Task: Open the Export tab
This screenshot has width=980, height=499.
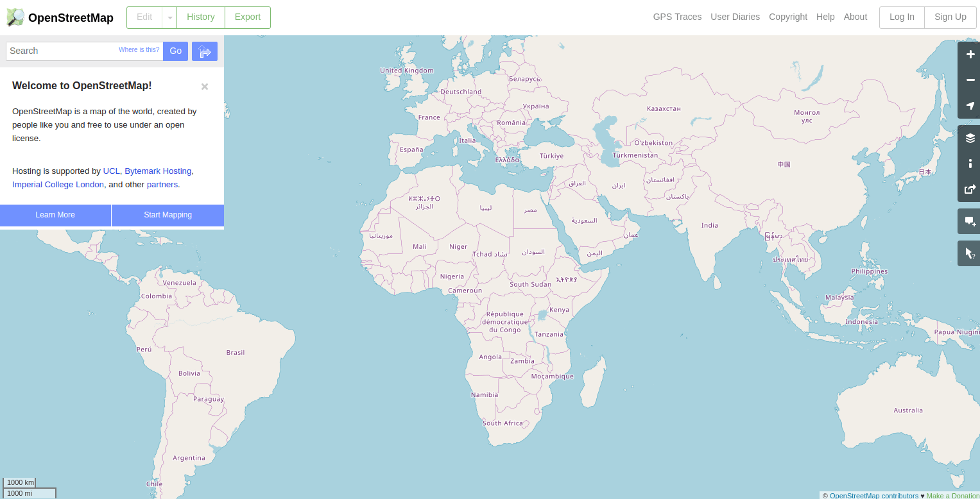Action: coord(248,17)
